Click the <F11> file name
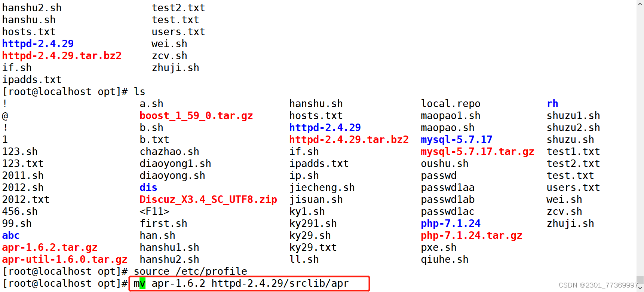Viewport: 644px width, 292px height. pos(154,212)
